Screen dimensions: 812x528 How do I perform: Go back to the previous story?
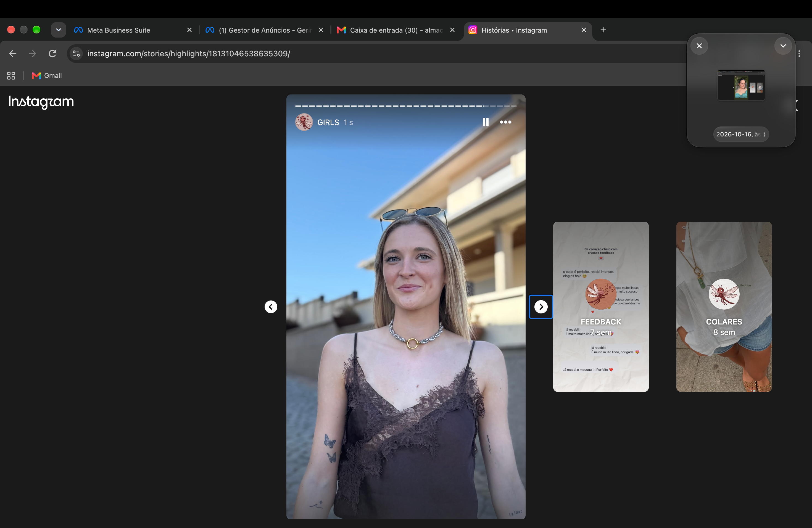[271, 307]
